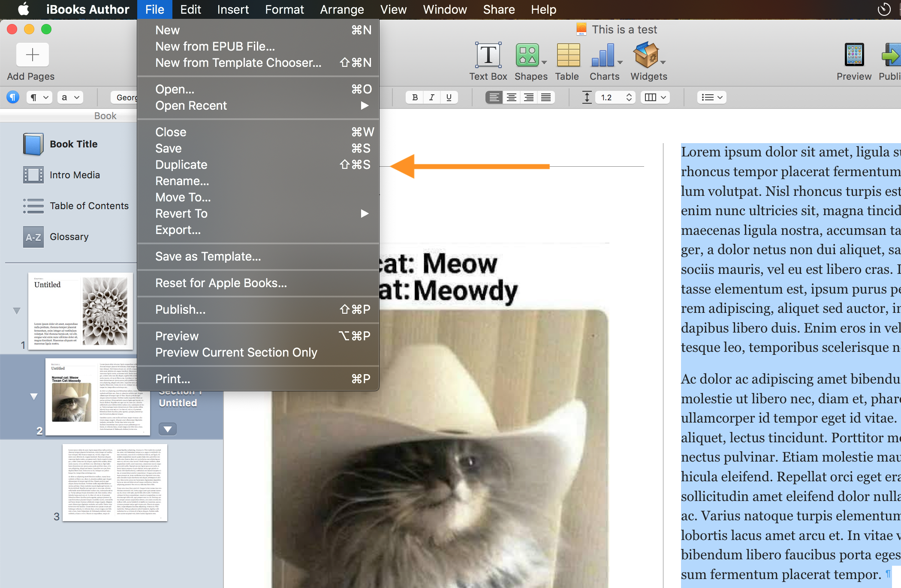Choose Reset for Apple Books…

pyautogui.click(x=258, y=283)
